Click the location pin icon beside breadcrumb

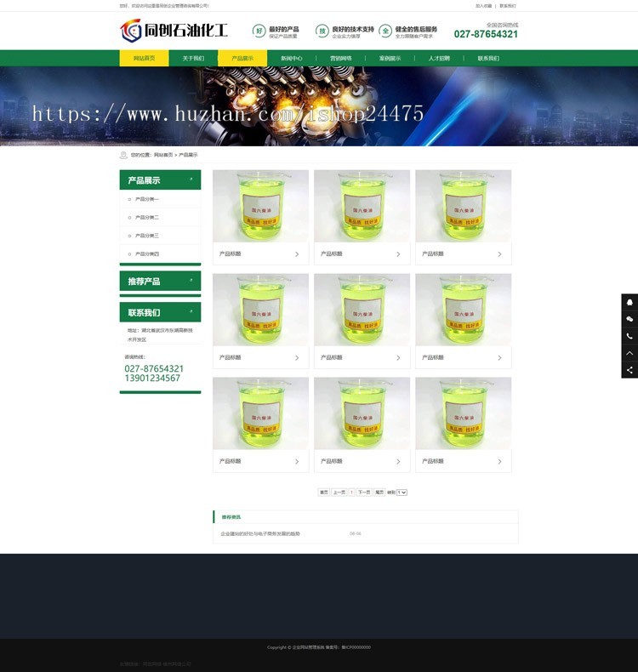click(x=123, y=155)
